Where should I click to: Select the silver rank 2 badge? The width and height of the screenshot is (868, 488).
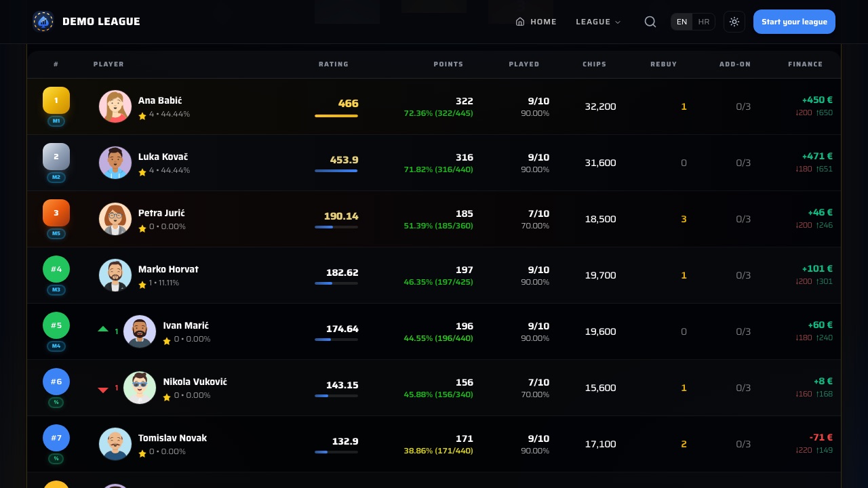click(x=56, y=157)
